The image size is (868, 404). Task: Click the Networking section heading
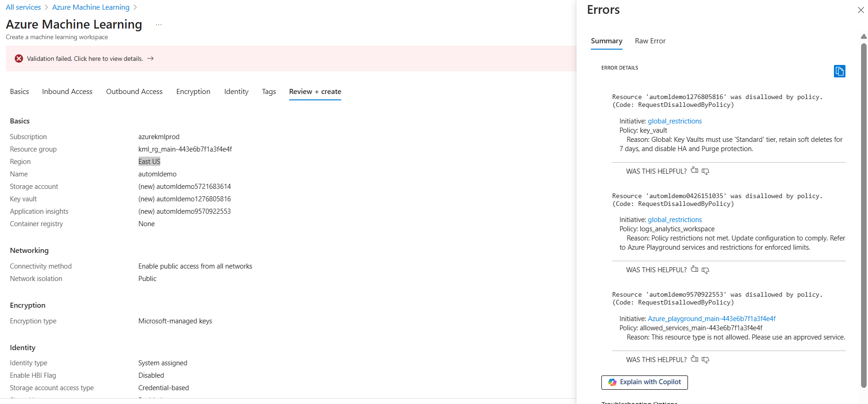pos(29,251)
